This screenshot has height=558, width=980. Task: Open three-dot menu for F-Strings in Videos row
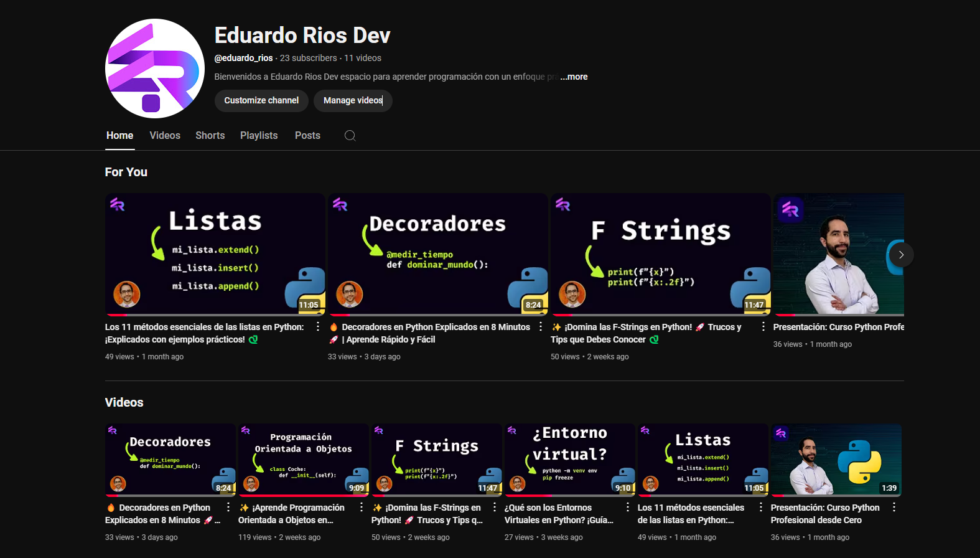[495, 508]
